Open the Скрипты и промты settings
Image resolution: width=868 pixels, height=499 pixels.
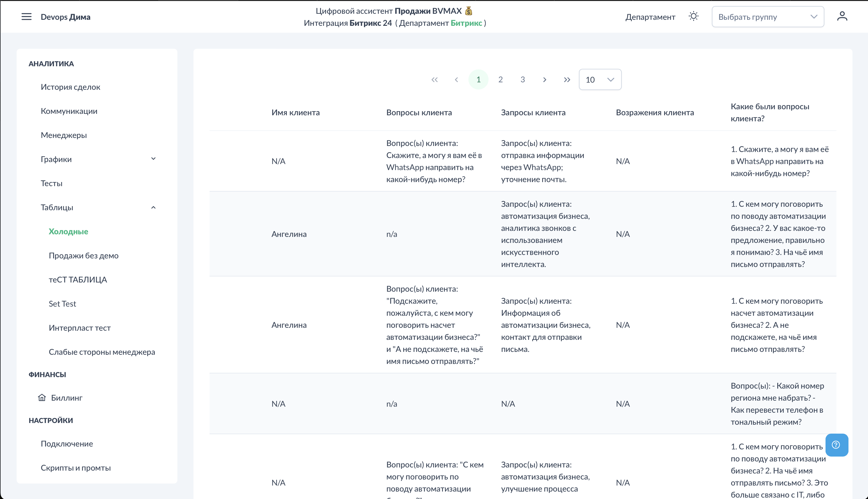tap(75, 468)
